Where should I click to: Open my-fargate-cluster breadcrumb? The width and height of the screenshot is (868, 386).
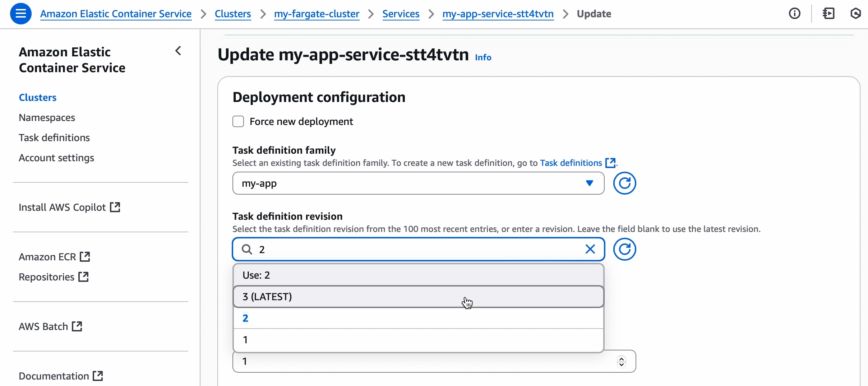pos(317,14)
